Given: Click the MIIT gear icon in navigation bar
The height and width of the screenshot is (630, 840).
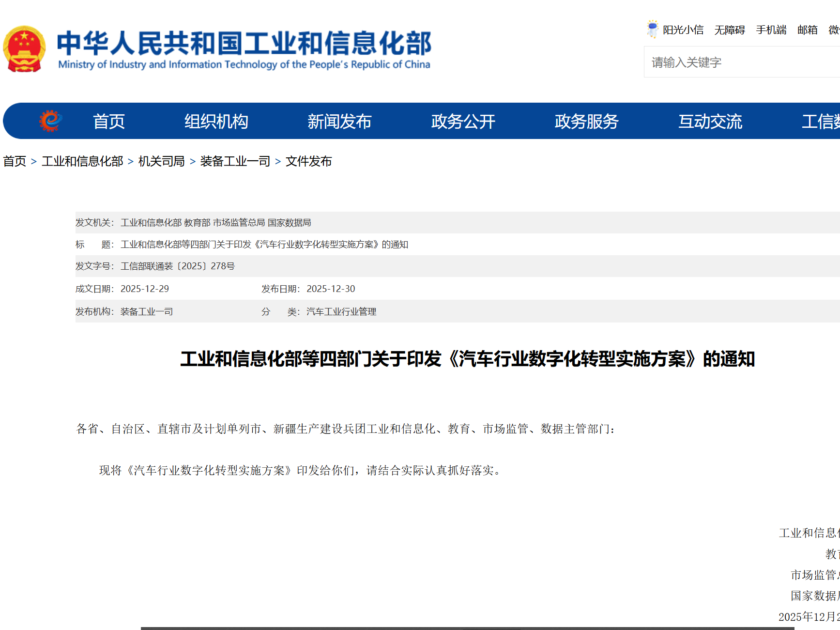Looking at the screenshot, I should [x=50, y=121].
